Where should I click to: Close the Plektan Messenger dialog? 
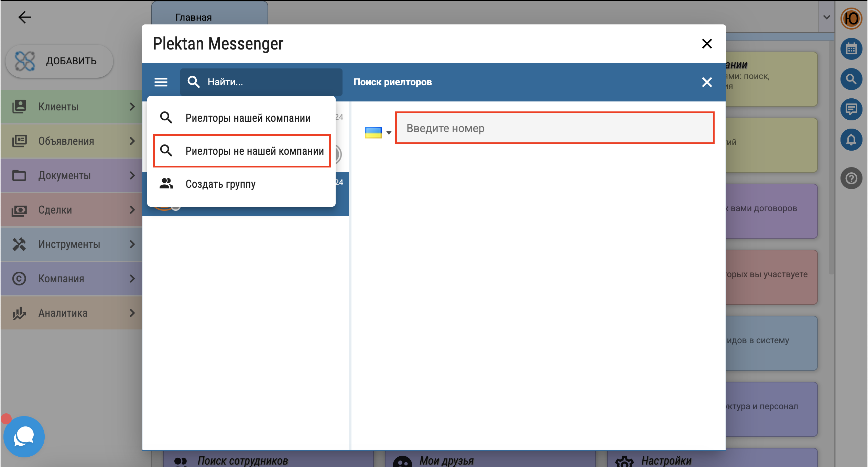point(707,44)
